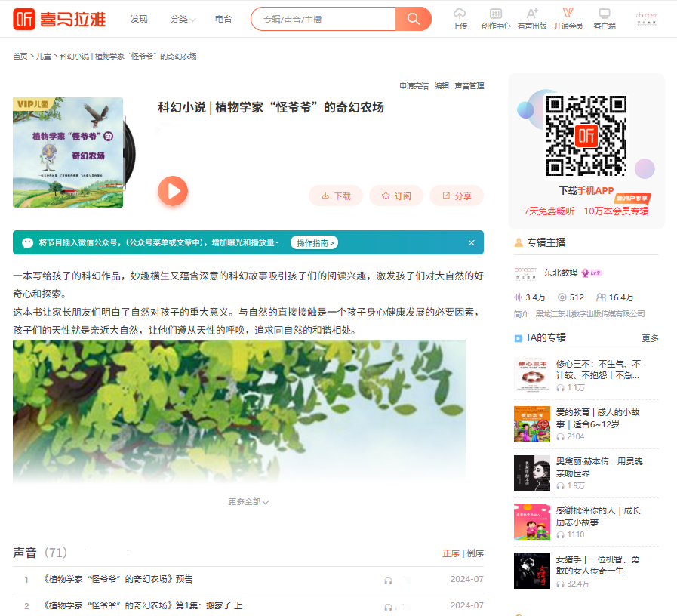This screenshot has width=677, height=616.
Task: Click the search magnifier button
Action: click(414, 19)
